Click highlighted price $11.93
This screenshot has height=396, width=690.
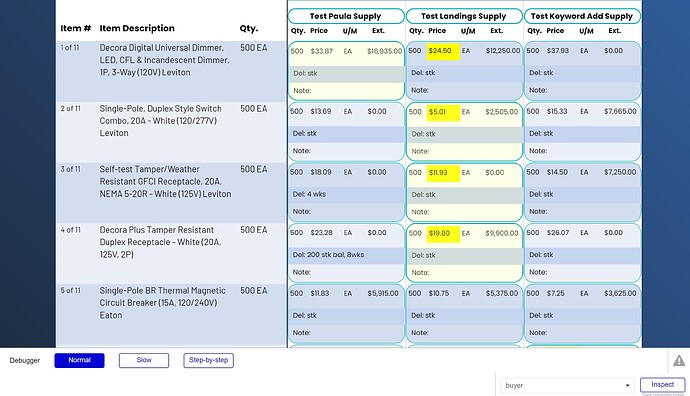(x=443, y=173)
